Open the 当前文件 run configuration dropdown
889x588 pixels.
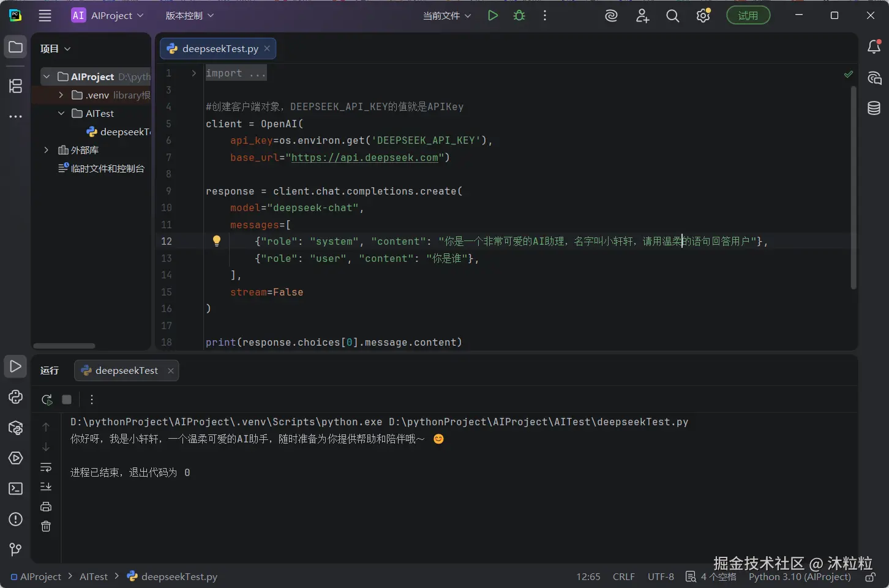[x=447, y=16]
